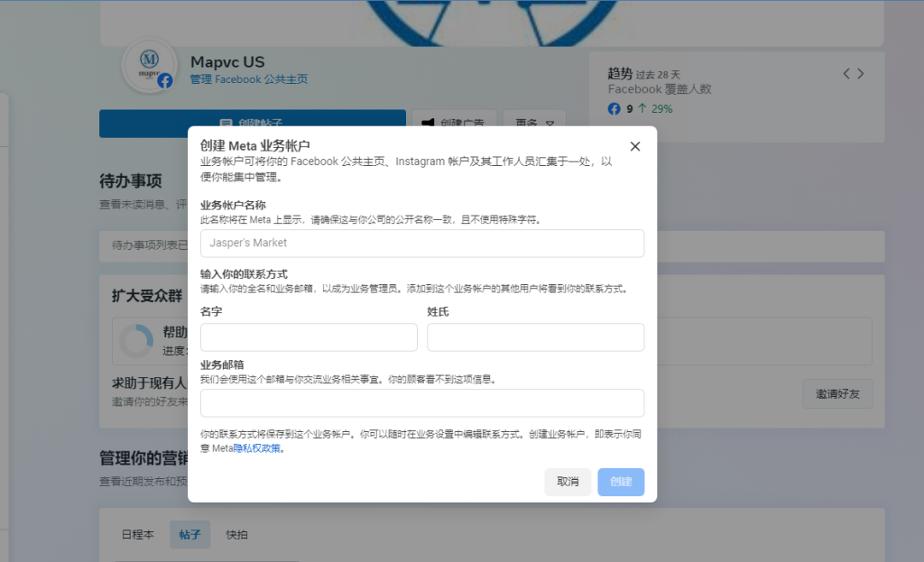Switch to the 帖子 tab
The height and width of the screenshot is (562, 924).
pos(189,535)
